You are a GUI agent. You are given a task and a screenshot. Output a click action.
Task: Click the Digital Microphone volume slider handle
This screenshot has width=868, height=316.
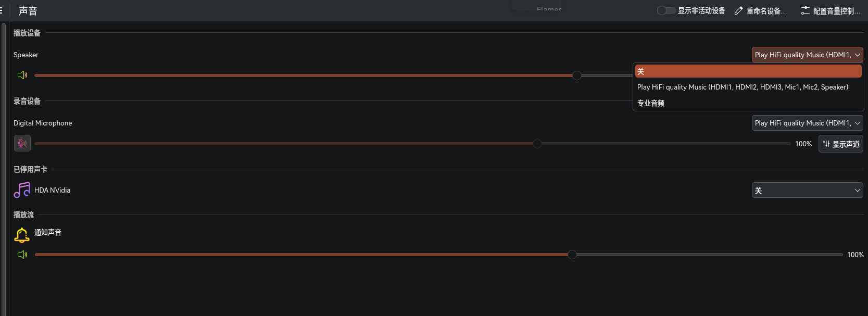[x=537, y=144]
